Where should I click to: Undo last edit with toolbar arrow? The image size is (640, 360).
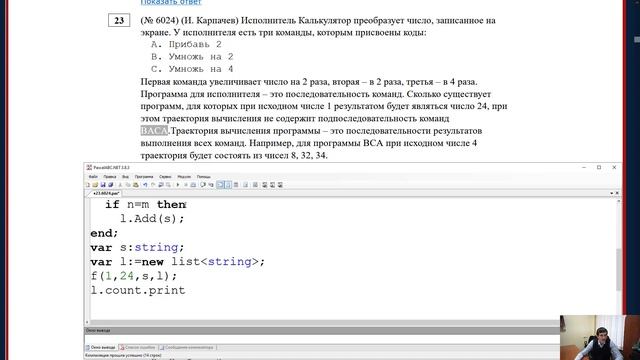[145, 185]
